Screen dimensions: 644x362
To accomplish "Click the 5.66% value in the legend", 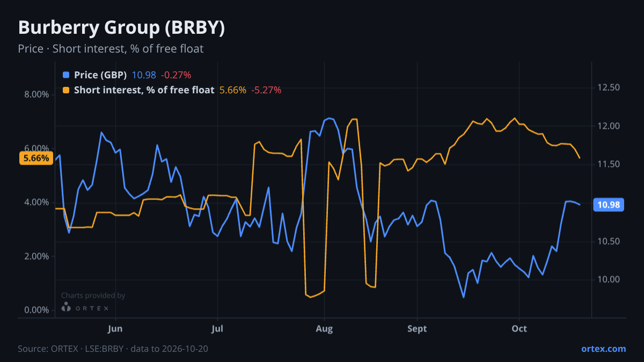I will pyautogui.click(x=233, y=90).
